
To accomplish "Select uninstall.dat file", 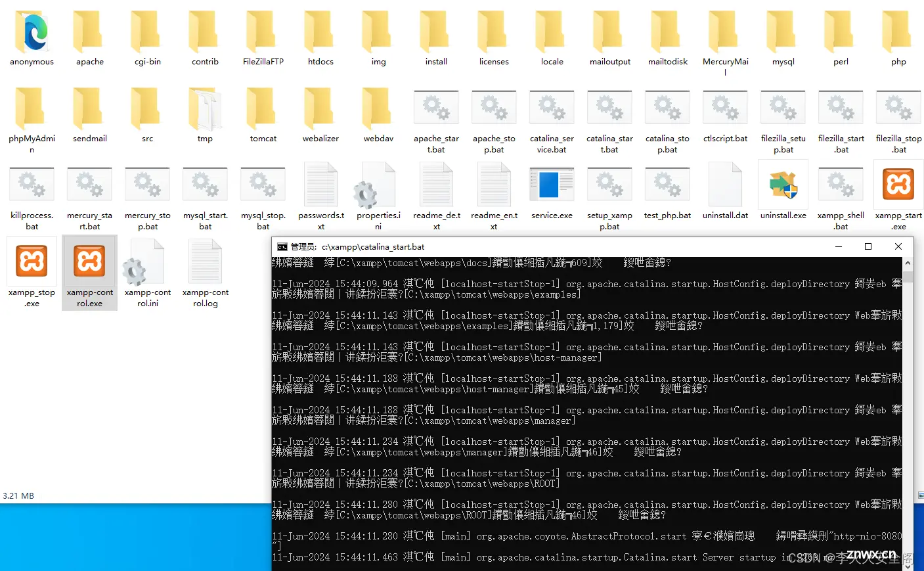I will (x=725, y=192).
